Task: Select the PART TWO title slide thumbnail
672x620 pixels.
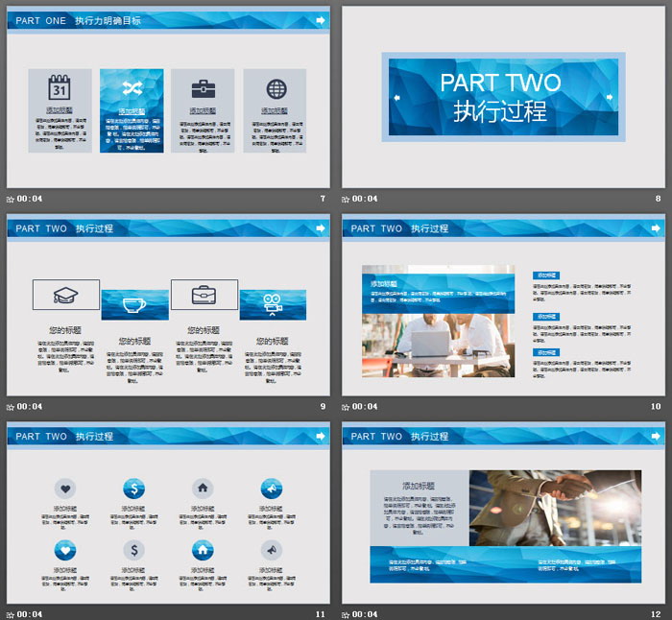Action: click(503, 97)
